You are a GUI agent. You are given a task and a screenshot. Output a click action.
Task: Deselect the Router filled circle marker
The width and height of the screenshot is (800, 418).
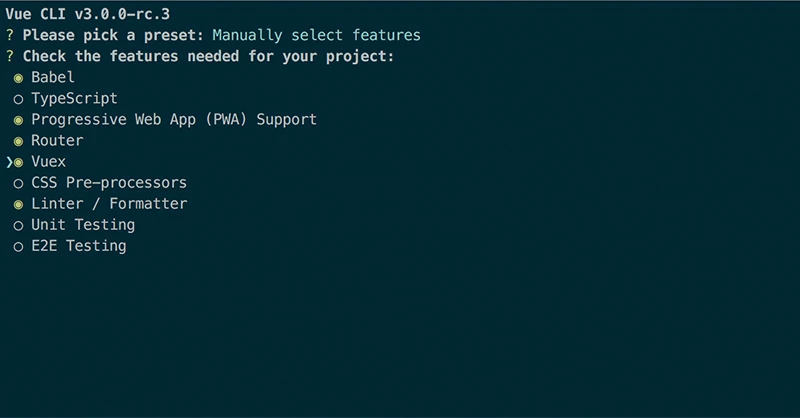pos(18,141)
